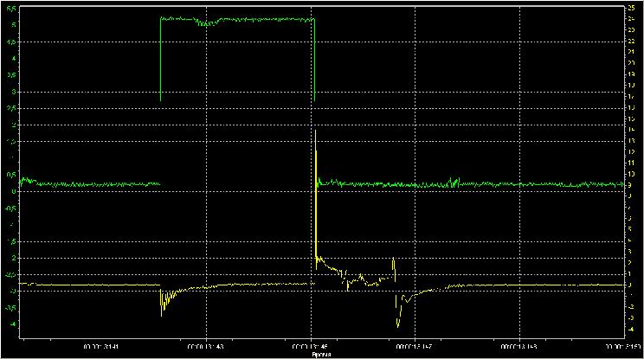The image size is (644, 359).
Task: Select the time label ending in 45
Action: (x=311, y=347)
